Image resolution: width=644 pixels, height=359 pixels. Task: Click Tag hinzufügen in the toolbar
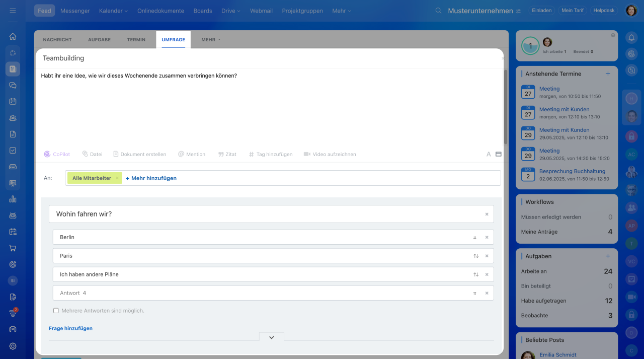coord(271,155)
